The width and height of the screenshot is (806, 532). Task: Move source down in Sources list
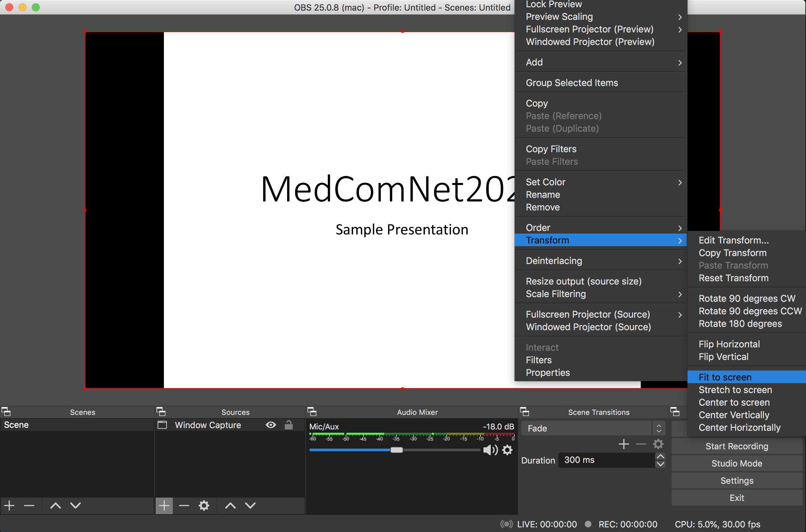[250, 506]
